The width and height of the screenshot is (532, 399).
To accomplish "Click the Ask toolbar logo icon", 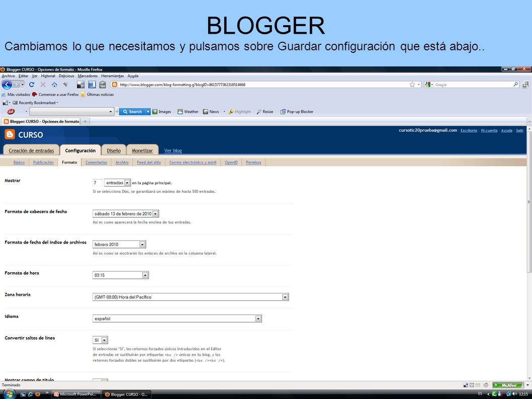I will (x=11, y=111).
